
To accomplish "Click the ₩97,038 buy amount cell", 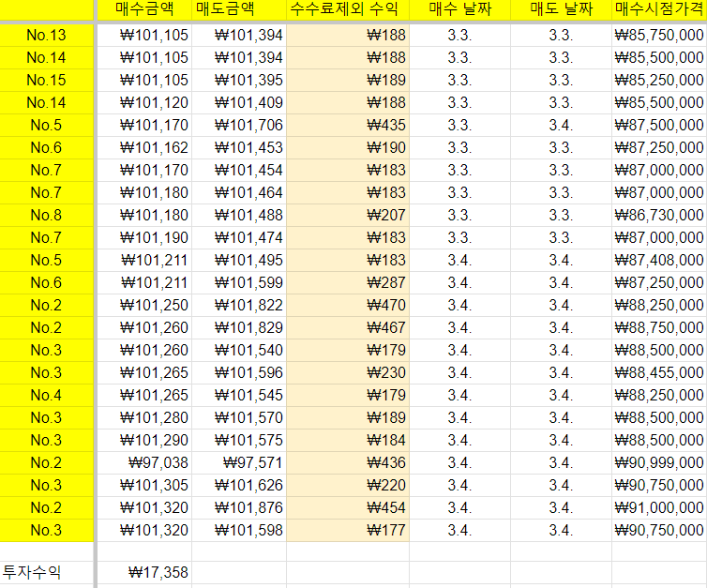I will coord(144,462).
